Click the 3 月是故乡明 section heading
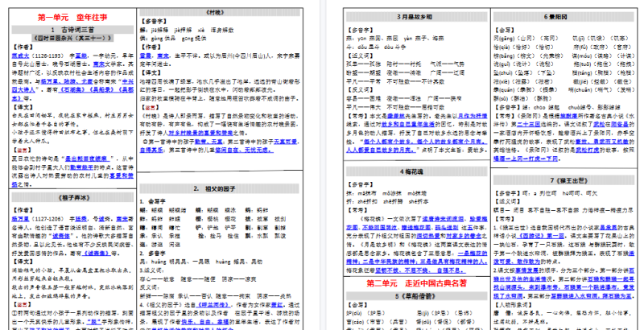Screen dimensions: 644x330 [x=415, y=17]
